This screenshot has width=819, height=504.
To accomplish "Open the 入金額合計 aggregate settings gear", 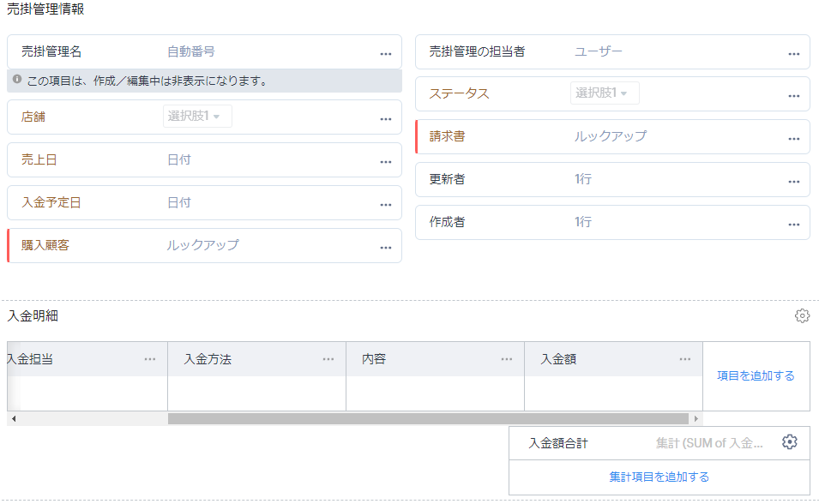I will coord(789,441).
